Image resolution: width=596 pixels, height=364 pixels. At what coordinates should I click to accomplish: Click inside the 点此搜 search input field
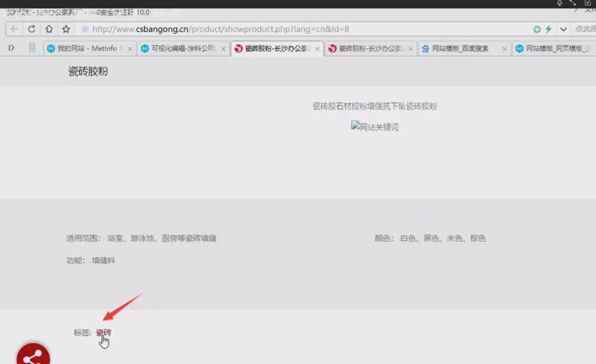(x=586, y=29)
